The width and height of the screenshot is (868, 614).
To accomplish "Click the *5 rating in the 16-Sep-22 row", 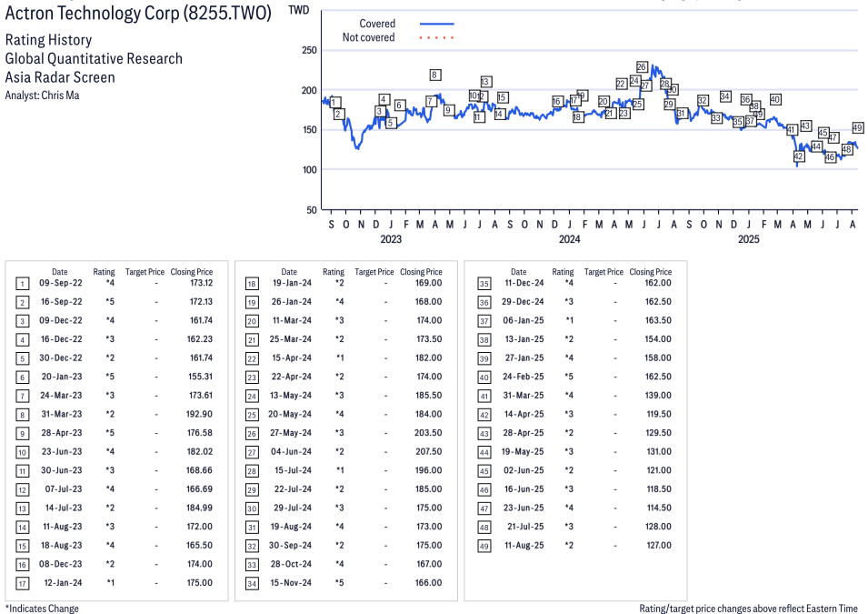I will pyautogui.click(x=110, y=302).
